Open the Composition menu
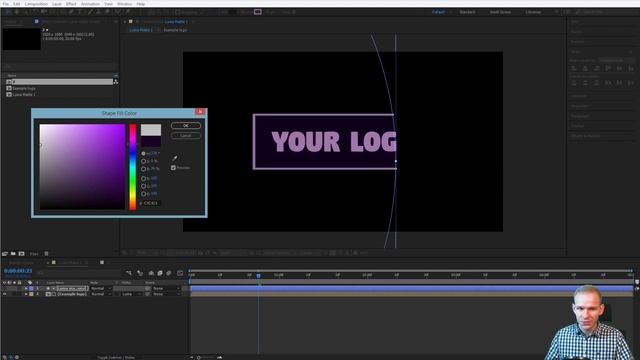 (x=36, y=4)
